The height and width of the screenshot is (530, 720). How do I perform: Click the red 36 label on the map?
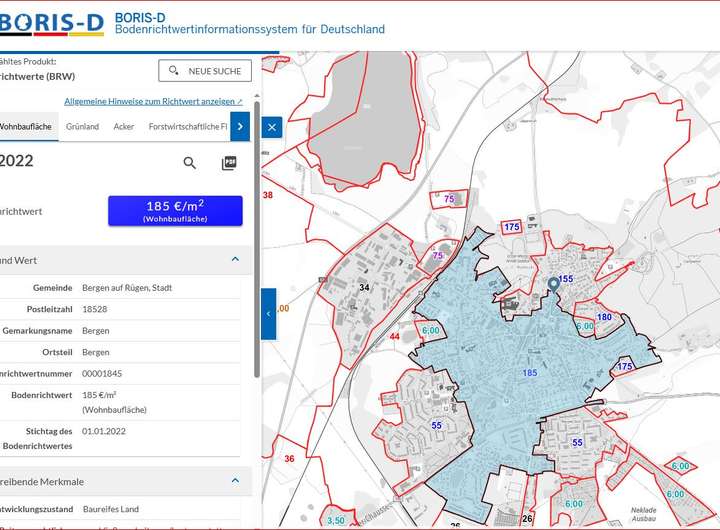tap(289, 459)
